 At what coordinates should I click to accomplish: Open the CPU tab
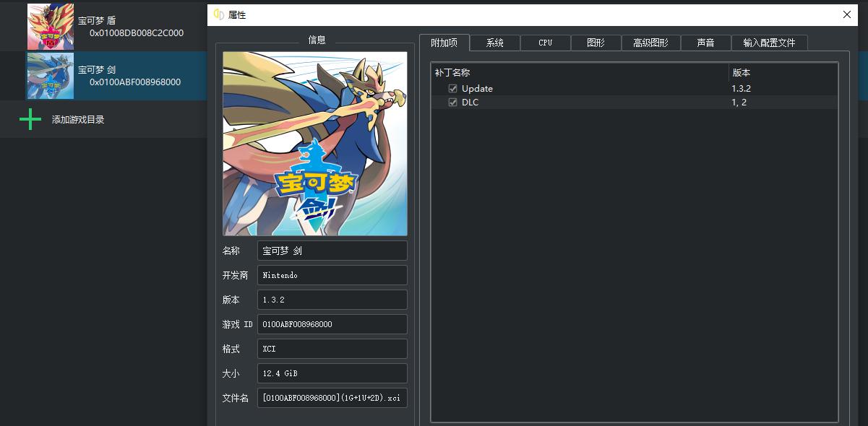(x=546, y=43)
